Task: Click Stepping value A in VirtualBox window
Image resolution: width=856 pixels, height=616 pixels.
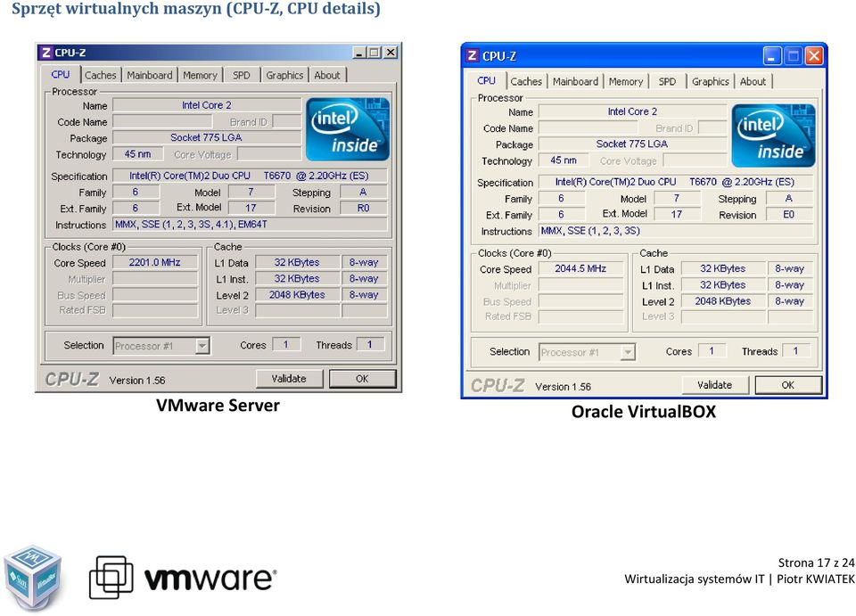Action: 789,198
